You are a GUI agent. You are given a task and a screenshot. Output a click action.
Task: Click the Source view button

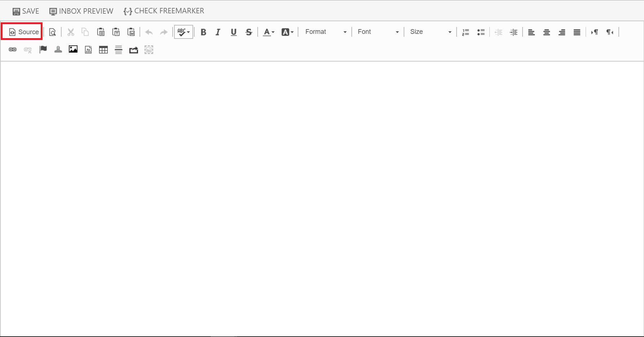[x=24, y=32]
